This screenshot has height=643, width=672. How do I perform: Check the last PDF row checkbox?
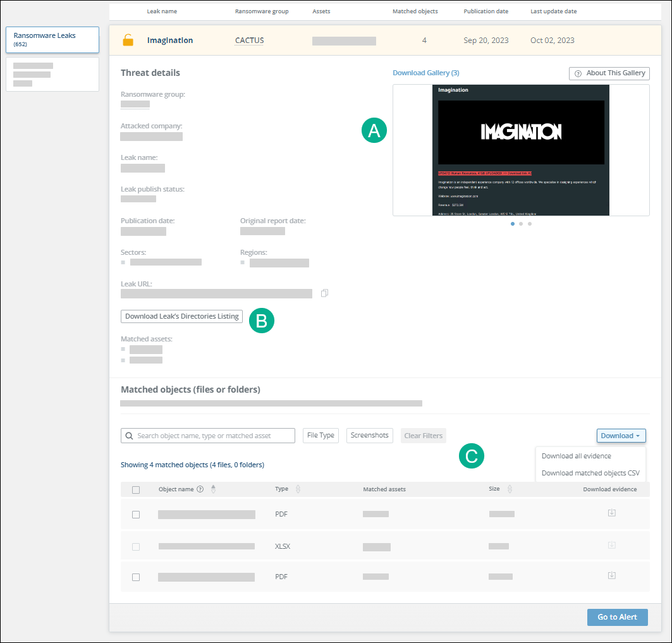point(136,577)
